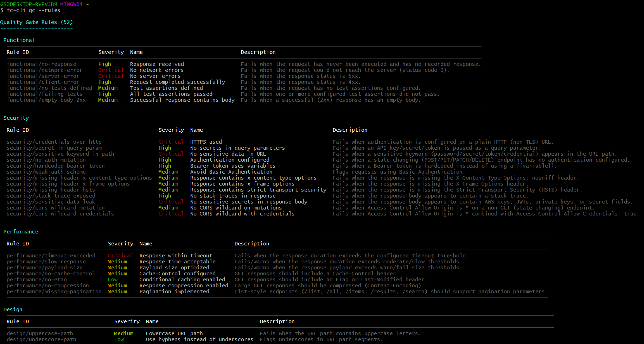644x344 pixels.
Task: Click the rule ID "functional/failing-tests"
Action: tap(45, 94)
